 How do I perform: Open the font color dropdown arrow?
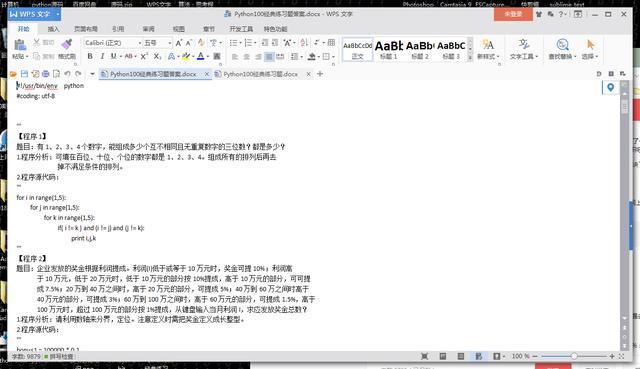click(x=208, y=56)
